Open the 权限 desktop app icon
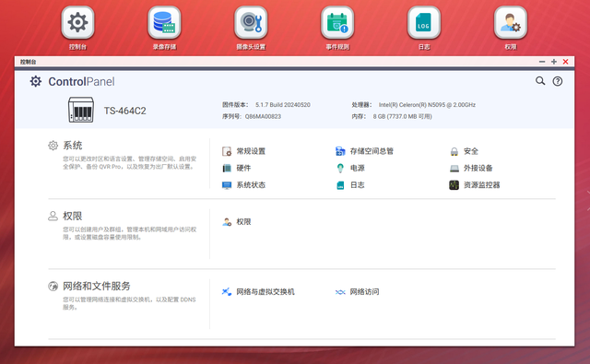 (x=510, y=22)
